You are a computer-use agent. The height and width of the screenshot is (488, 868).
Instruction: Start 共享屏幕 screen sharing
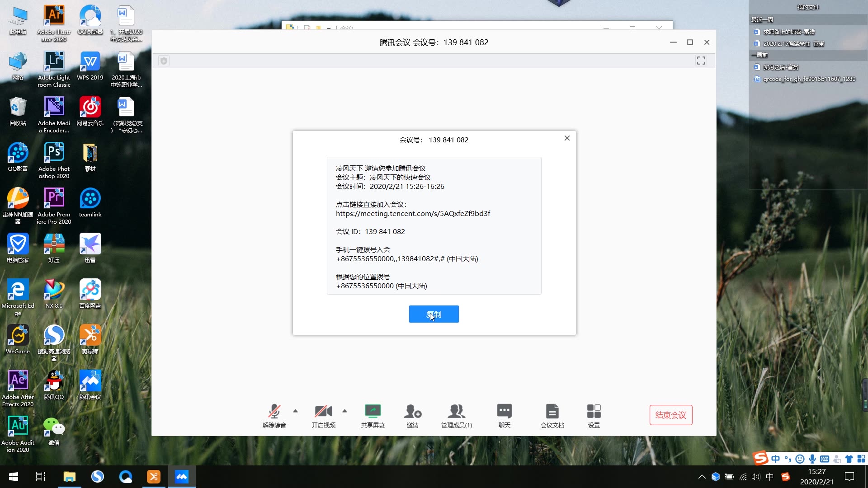click(x=373, y=416)
